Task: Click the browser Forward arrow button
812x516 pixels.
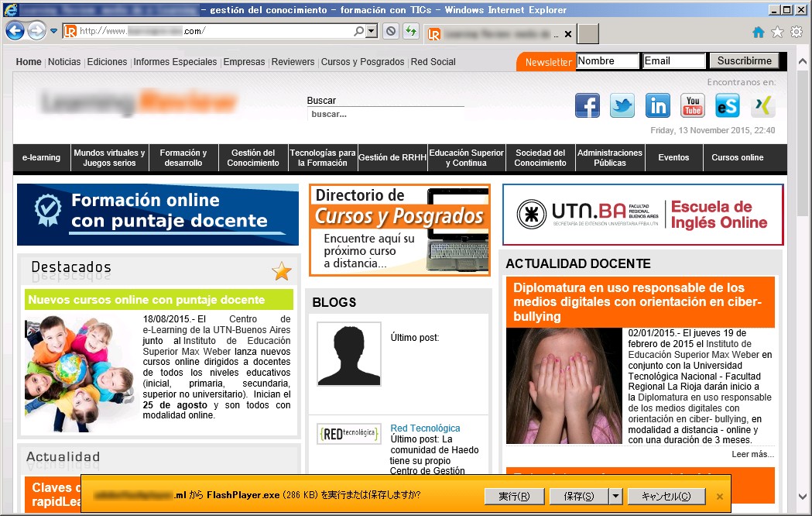Action: point(36,31)
